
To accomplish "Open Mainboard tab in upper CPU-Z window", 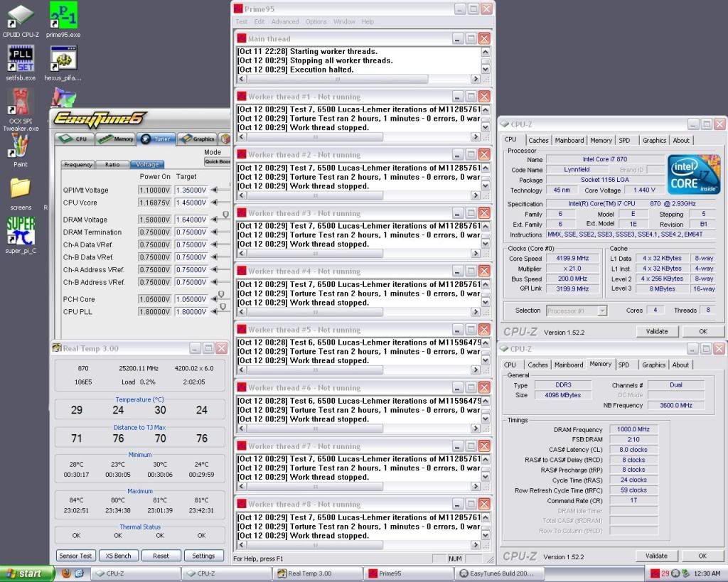I will (569, 140).
